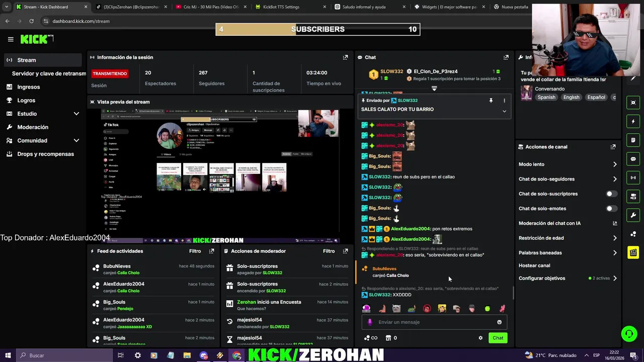Click the Windows Start button
644x362 pixels.
8,355
